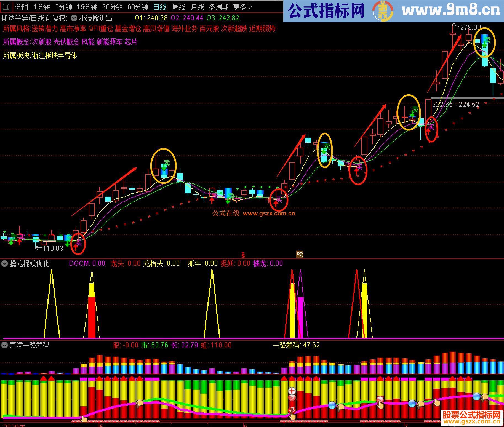The height and width of the screenshot is (427, 504).
Task: Click the 斯达半导(日线.前复权) stock title
Action: click(x=34, y=18)
